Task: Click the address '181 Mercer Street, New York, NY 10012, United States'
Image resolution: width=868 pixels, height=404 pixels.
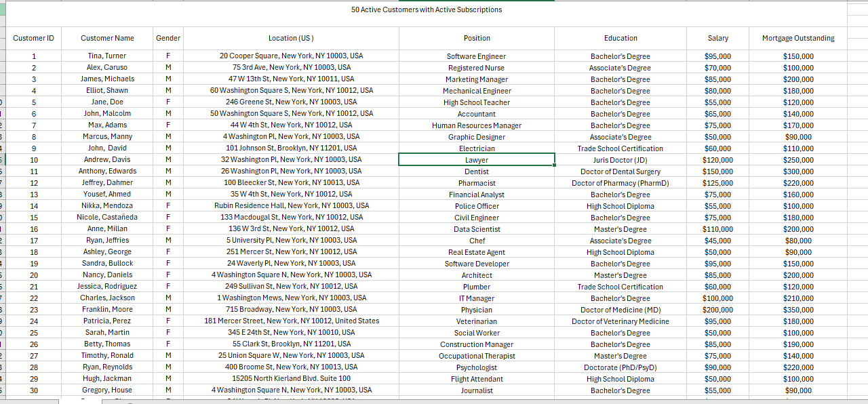Action: click(291, 321)
